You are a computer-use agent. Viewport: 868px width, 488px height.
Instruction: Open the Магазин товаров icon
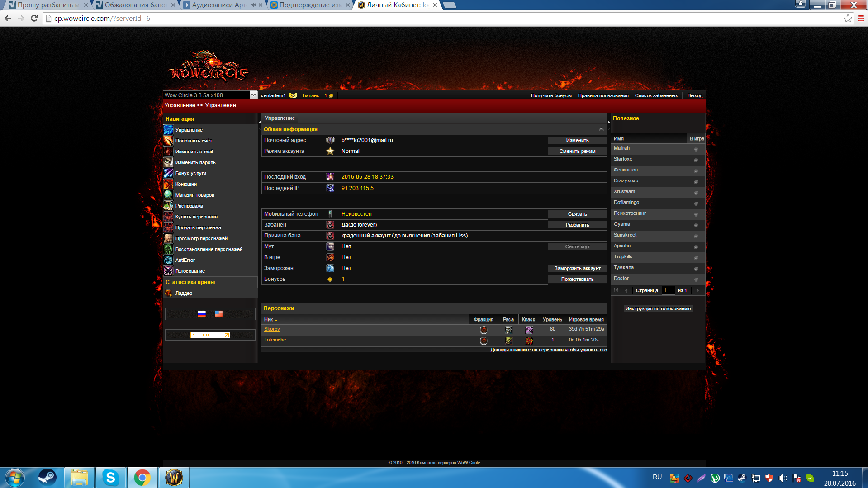168,195
